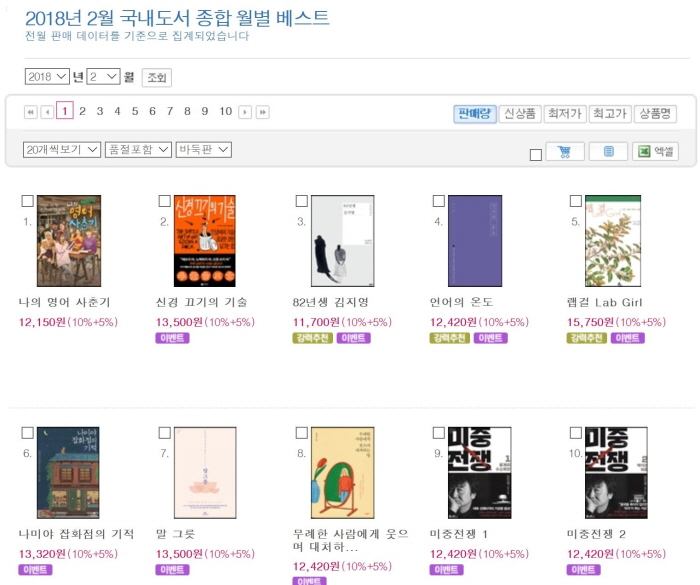Check the box for 나의 영어 사춘기
This screenshot has height=585, width=700.
(28, 201)
